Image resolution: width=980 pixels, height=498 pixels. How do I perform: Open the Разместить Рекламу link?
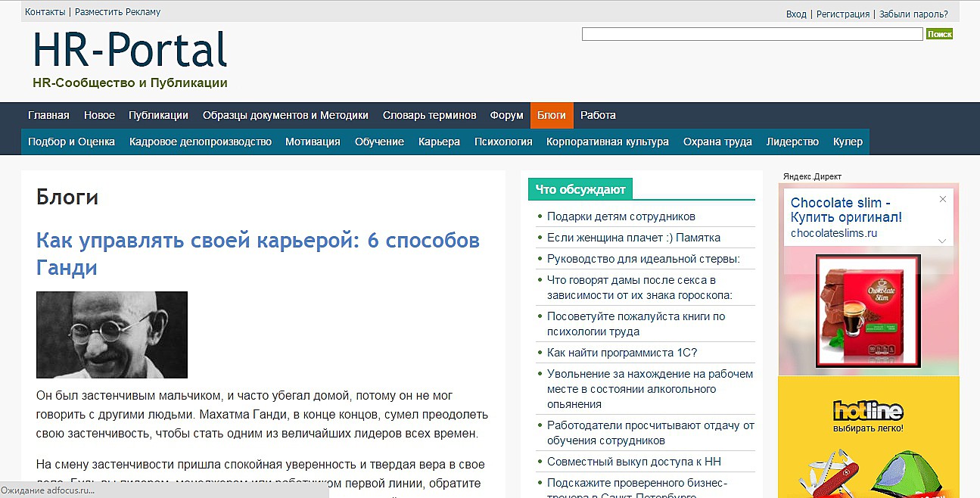coord(117,12)
